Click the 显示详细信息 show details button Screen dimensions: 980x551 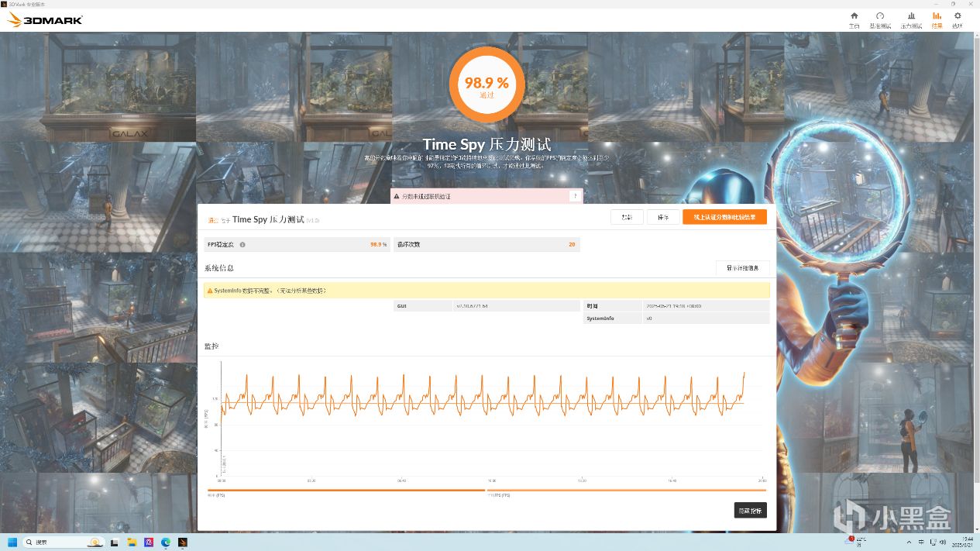[742, 268]
